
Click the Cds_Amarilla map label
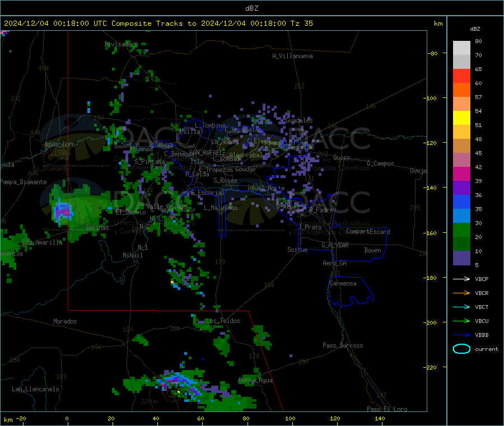tap(42, 242)
